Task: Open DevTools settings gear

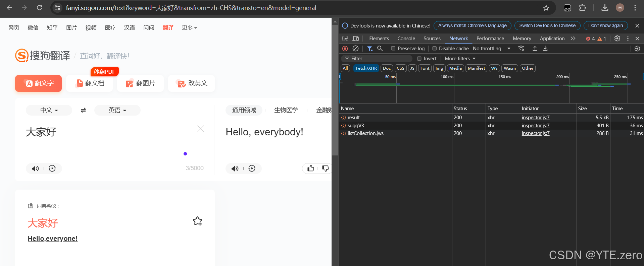Action: click(617, 39)
